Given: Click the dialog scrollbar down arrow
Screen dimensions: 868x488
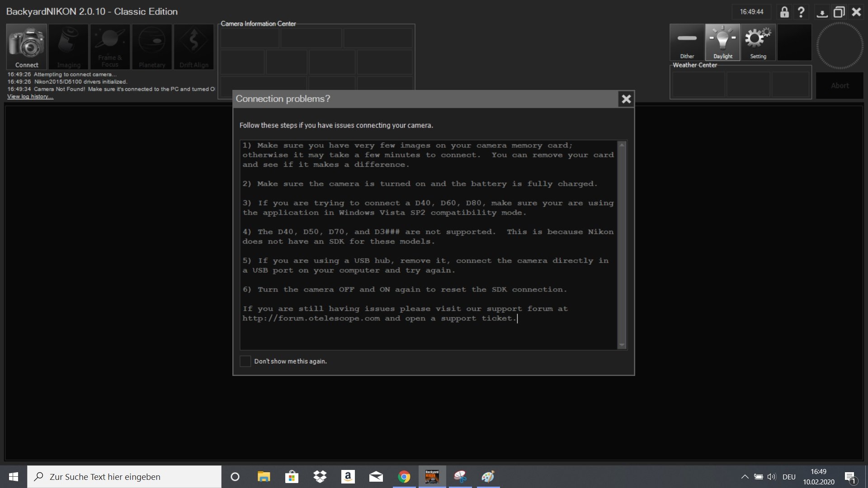Looking at the screenshot, I should click(x=622, y=345).
